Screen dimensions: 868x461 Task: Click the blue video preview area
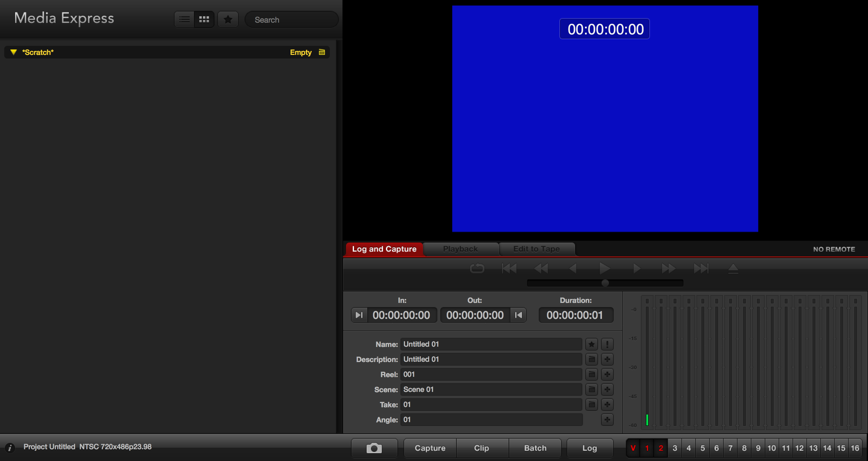[x=605, y=119]
